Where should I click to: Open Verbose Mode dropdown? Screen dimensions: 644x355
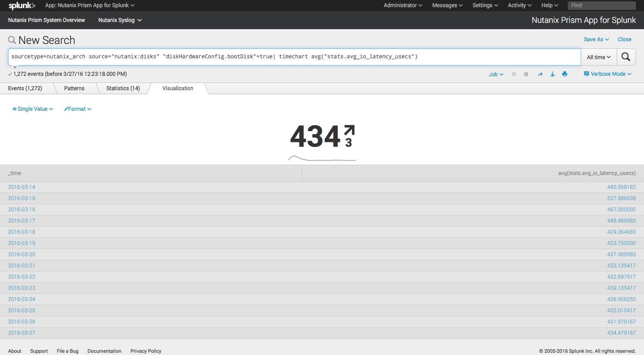[607, 74]
